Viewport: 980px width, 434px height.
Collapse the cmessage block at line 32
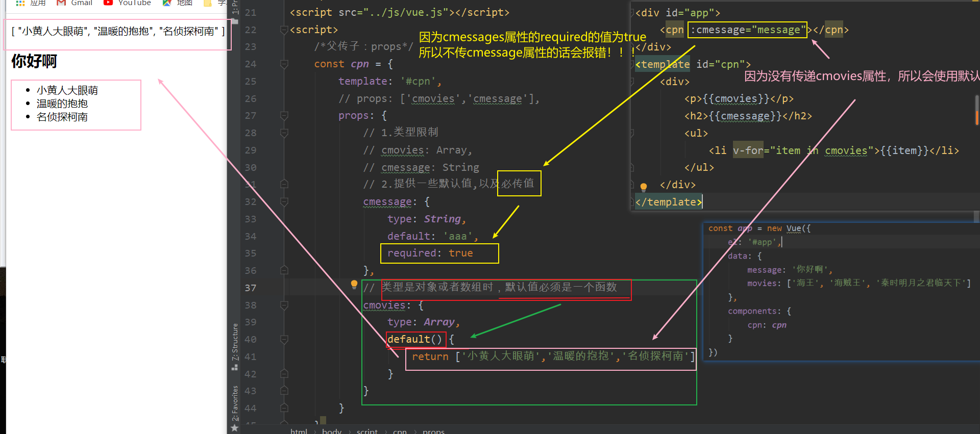(284, 202)
